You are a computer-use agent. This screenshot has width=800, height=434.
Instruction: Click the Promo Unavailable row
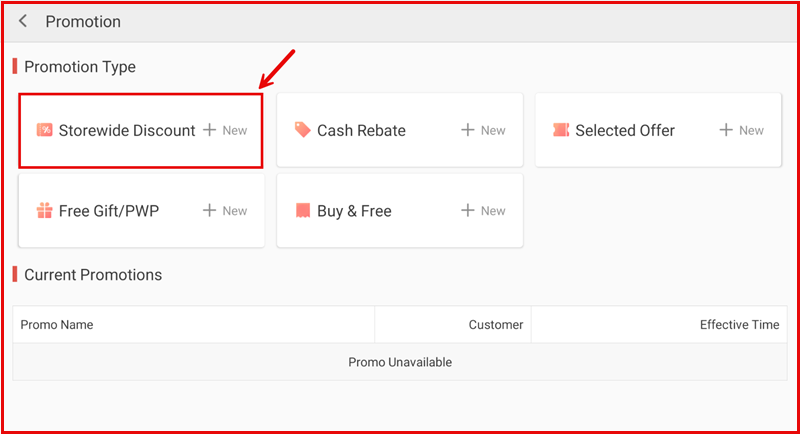(x=400, y=362)
